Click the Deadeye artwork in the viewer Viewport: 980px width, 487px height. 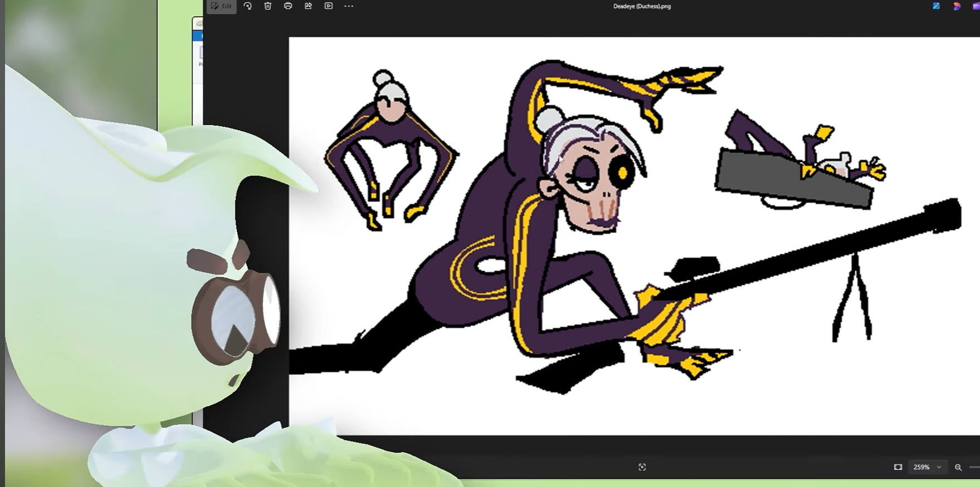(634, 236)
